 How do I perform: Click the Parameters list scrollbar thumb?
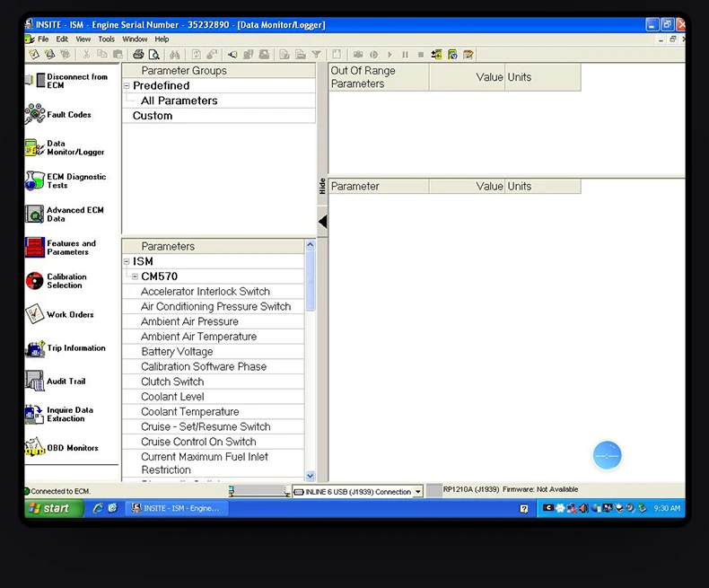point(311,280)
